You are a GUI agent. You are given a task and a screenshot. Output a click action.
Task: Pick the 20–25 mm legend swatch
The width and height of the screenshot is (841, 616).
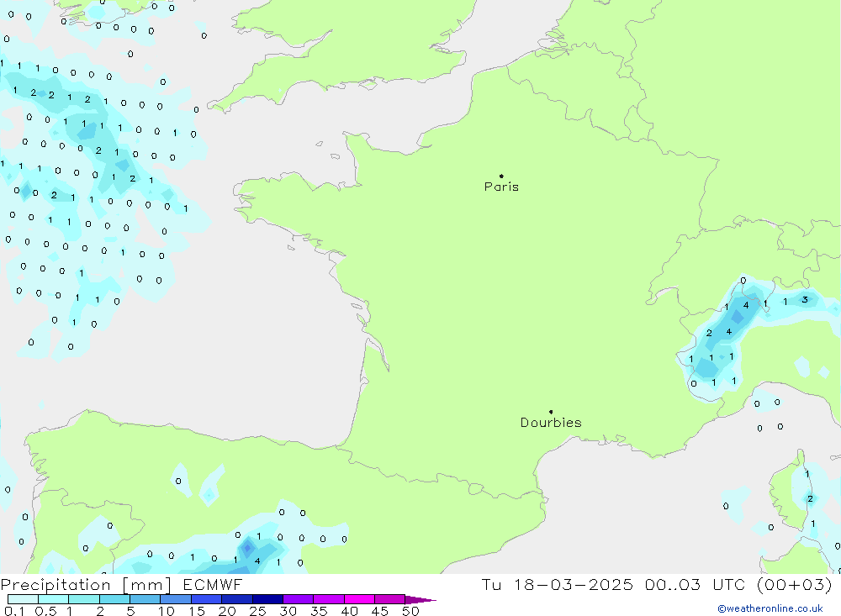237,599
